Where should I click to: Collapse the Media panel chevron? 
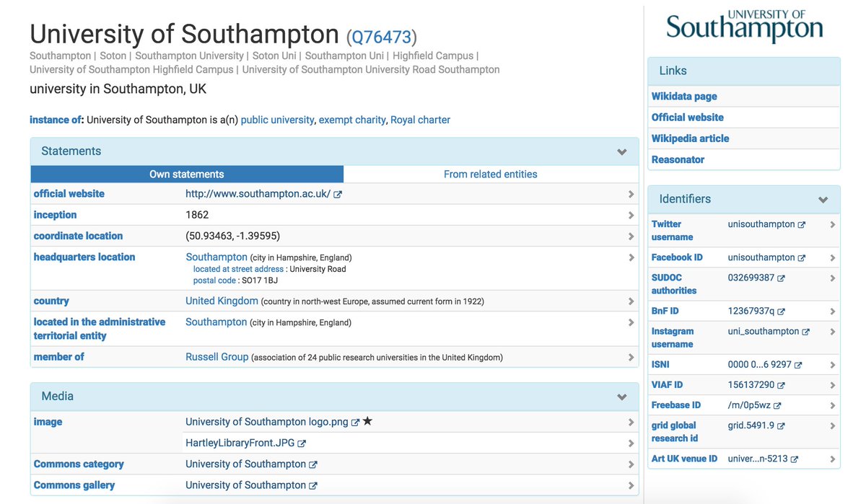622,397
